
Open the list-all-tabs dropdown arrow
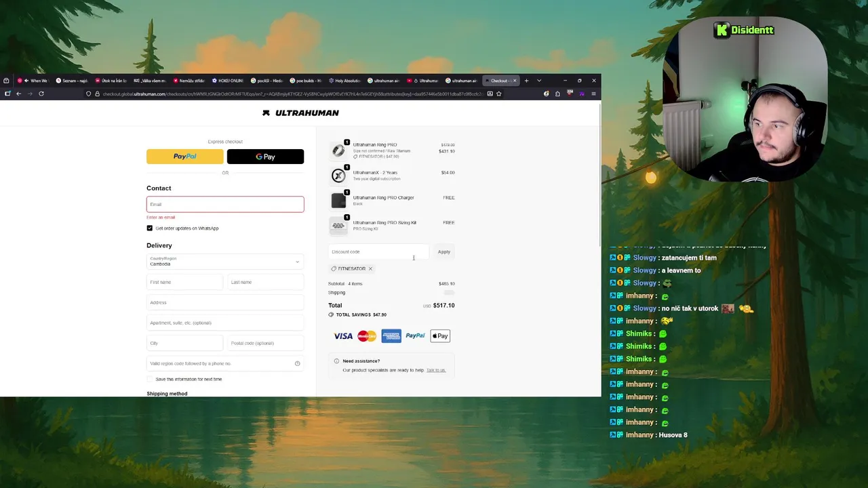coord(539,81)
